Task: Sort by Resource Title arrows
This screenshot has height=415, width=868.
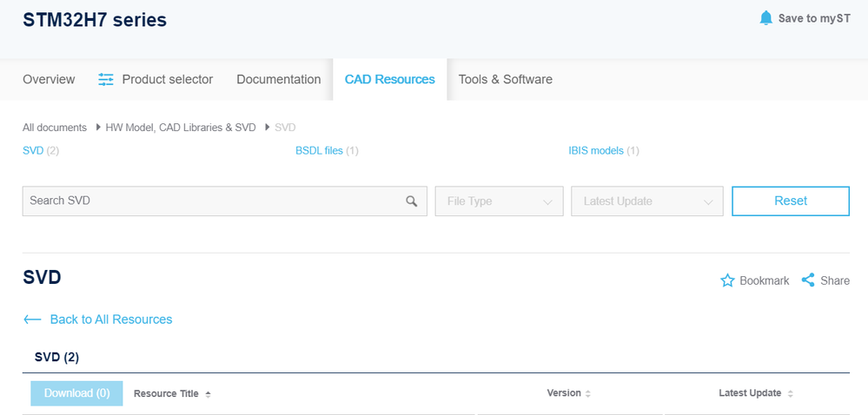Action: tap(209, 394)
